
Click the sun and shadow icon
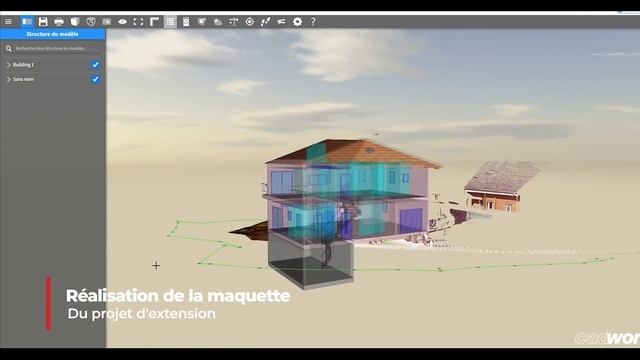point(218,22)
